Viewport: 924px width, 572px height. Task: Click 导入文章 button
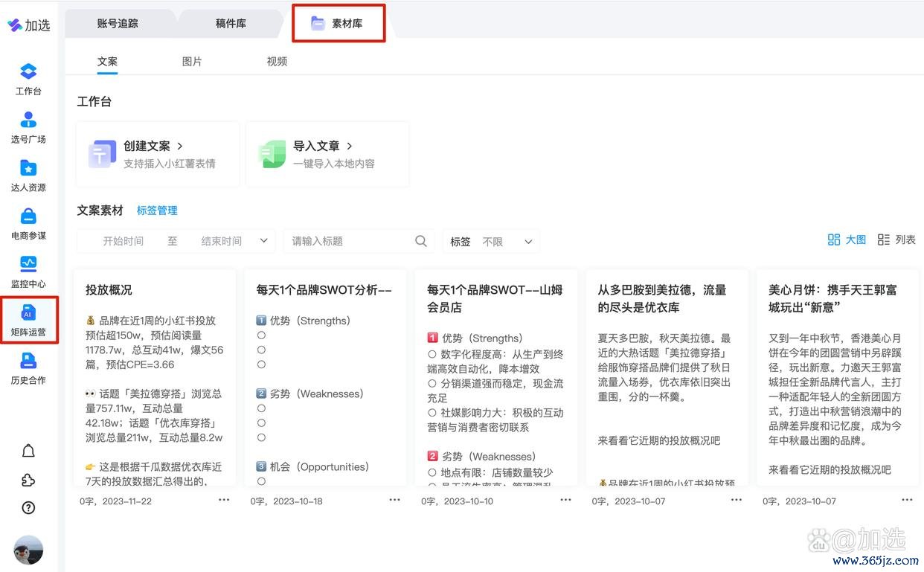coord(327,154)
